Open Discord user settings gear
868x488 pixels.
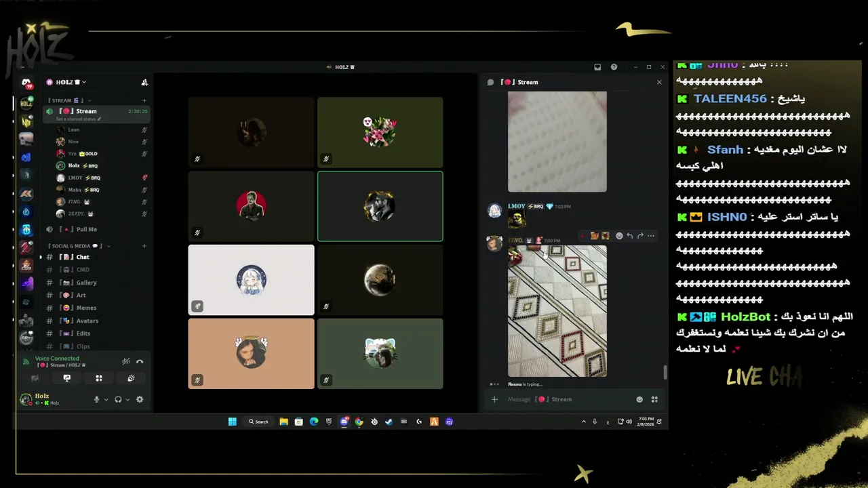[140, 399]
